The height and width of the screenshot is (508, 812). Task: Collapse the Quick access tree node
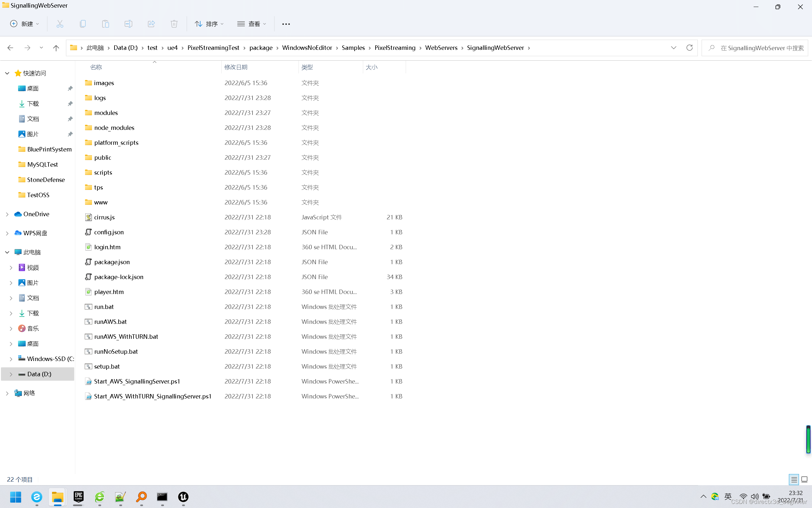(x=7, y=73)
